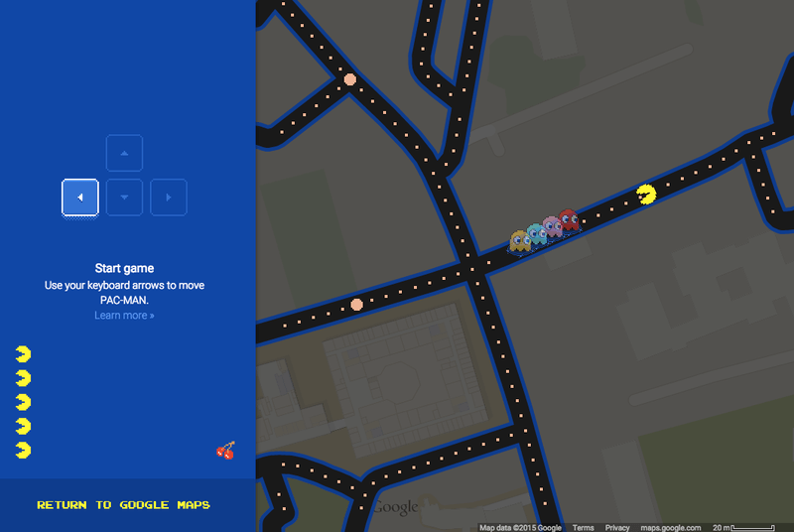Click the maps.google.com footer link

[x=670, y=528]
